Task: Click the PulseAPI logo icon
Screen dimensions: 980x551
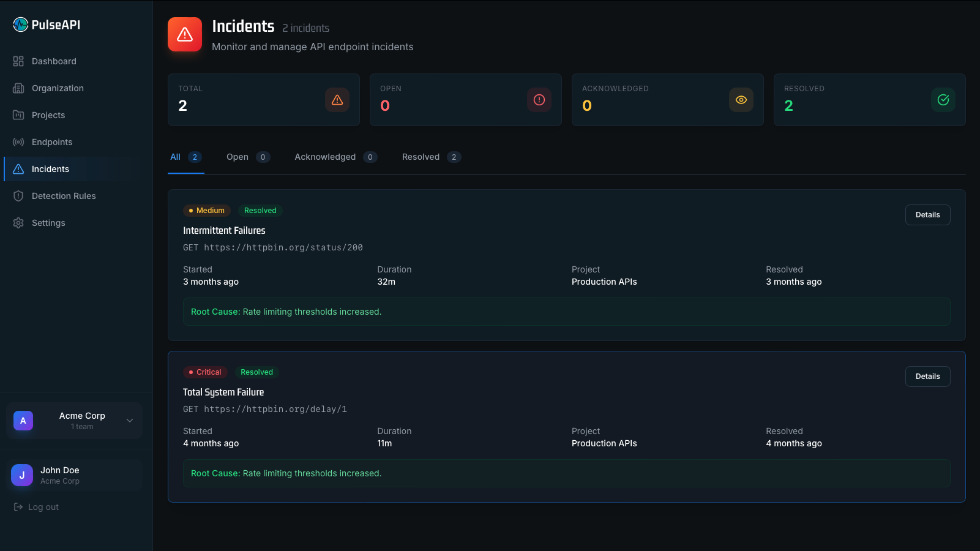Action: point(20,24)
